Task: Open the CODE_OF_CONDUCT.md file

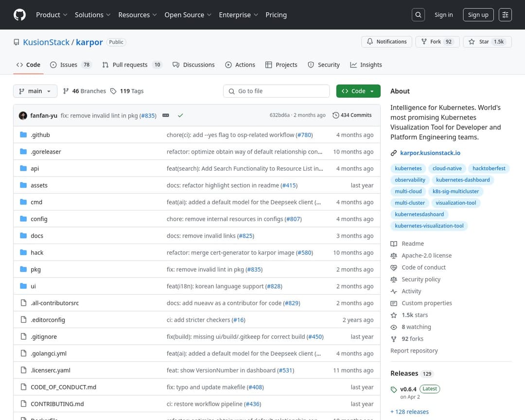Action: pyautogui.click(x=63, y=387)
